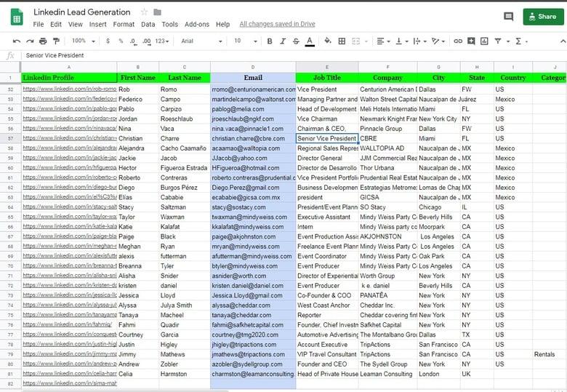
Task: Open the Tools menu
Action: pyautogui.click(x=169, y=24)
